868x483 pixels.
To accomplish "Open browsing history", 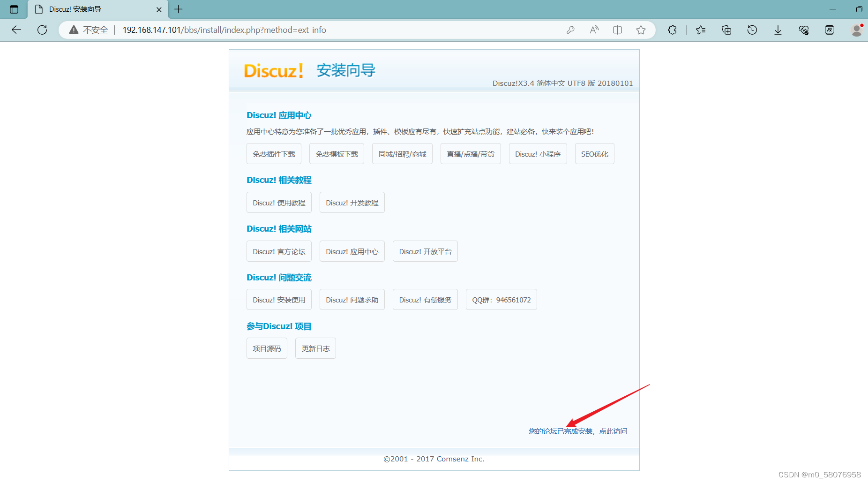I will coord(752,30).
